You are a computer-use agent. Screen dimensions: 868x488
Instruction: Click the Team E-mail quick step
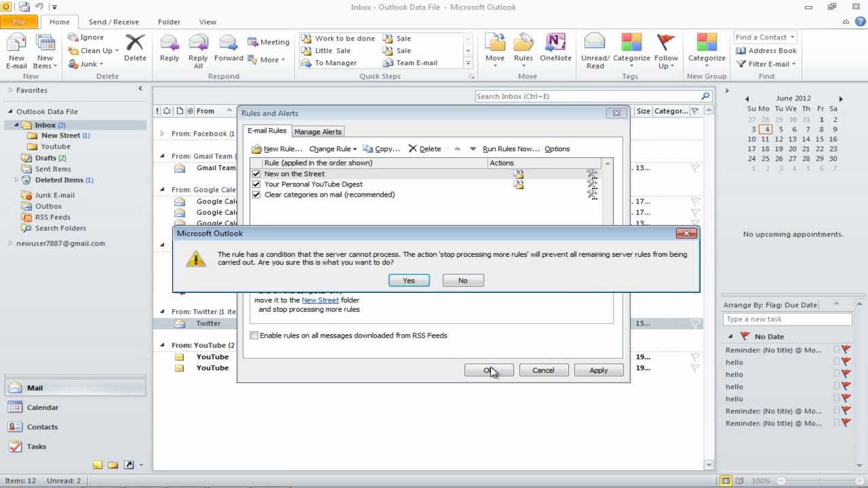[x=410, y=63]
